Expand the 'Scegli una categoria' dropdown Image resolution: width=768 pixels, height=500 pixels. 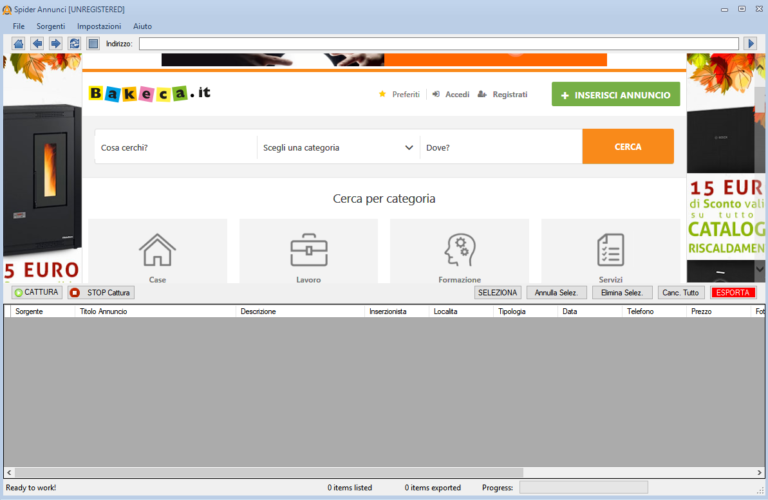[338, 147]
